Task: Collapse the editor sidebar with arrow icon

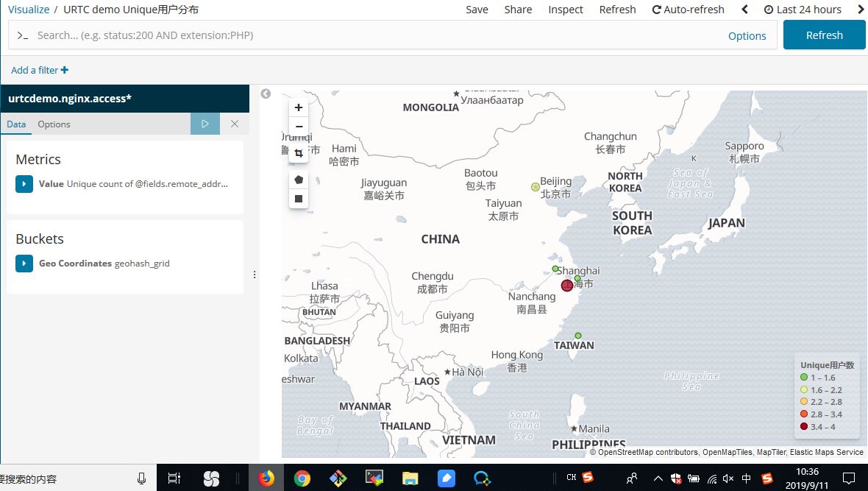Action: point(266,93)
